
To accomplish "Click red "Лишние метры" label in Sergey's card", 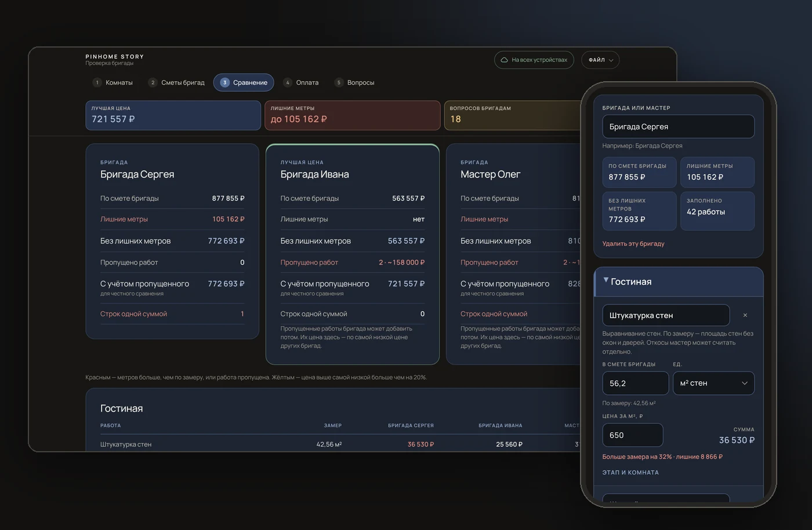I will (x=124, y=219).
